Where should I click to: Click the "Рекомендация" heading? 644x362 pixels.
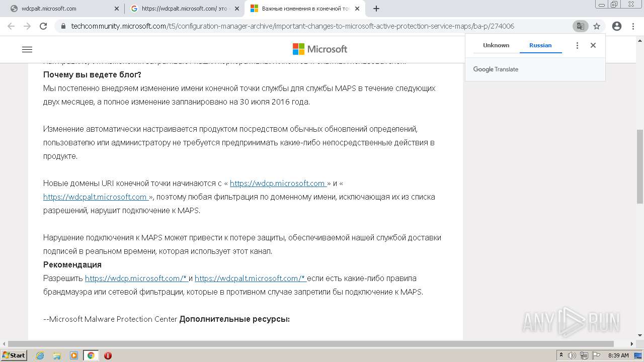click(x=72, y=265)
